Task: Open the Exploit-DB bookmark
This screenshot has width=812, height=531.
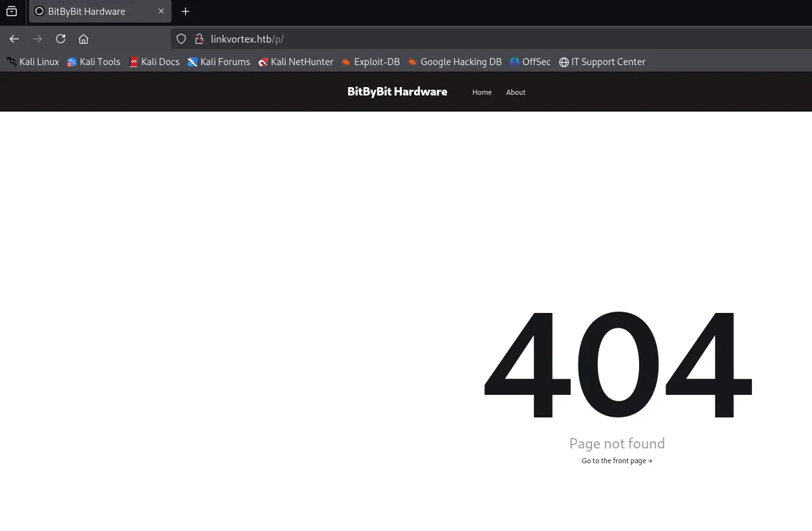Action: point(371,62)
